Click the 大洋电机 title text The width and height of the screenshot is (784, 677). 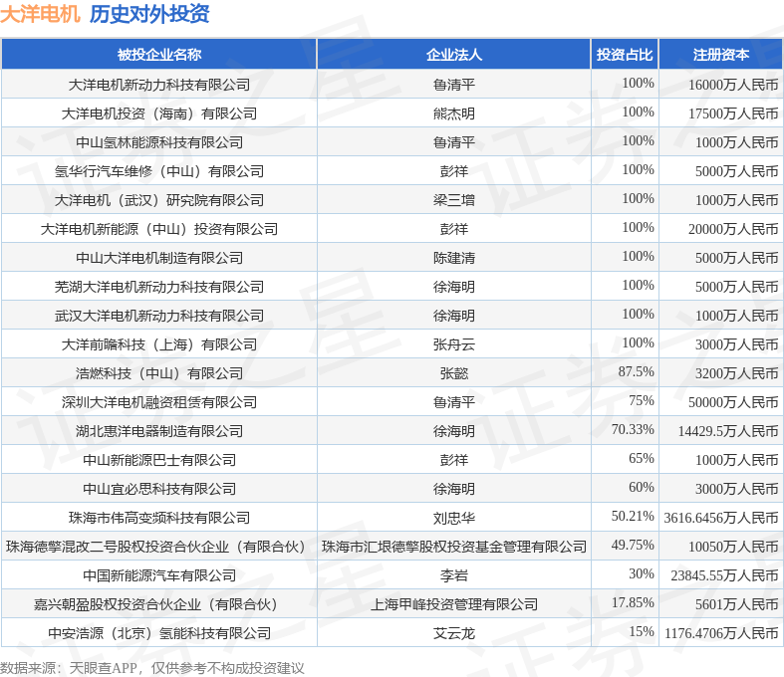point(40,14)
